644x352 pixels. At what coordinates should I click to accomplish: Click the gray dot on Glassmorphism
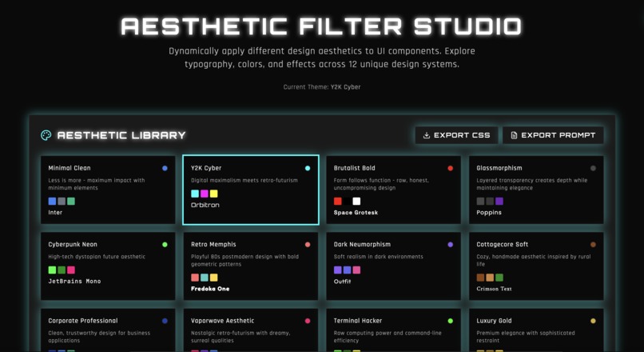click(x=593, y=168)
